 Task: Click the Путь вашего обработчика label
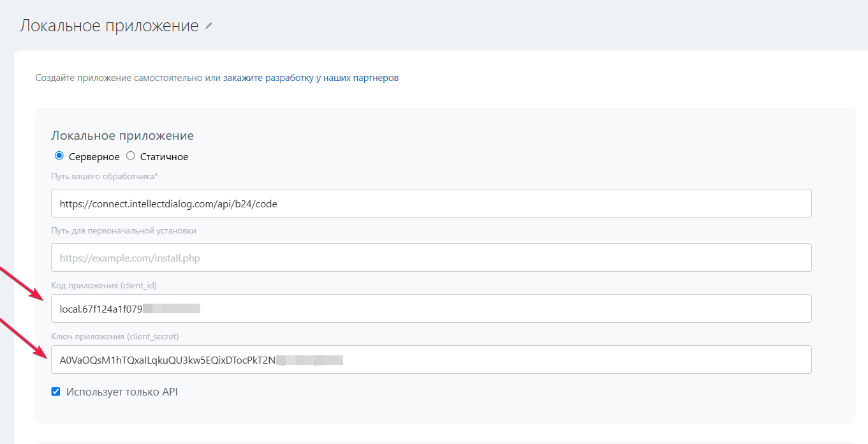pos(104,176)
